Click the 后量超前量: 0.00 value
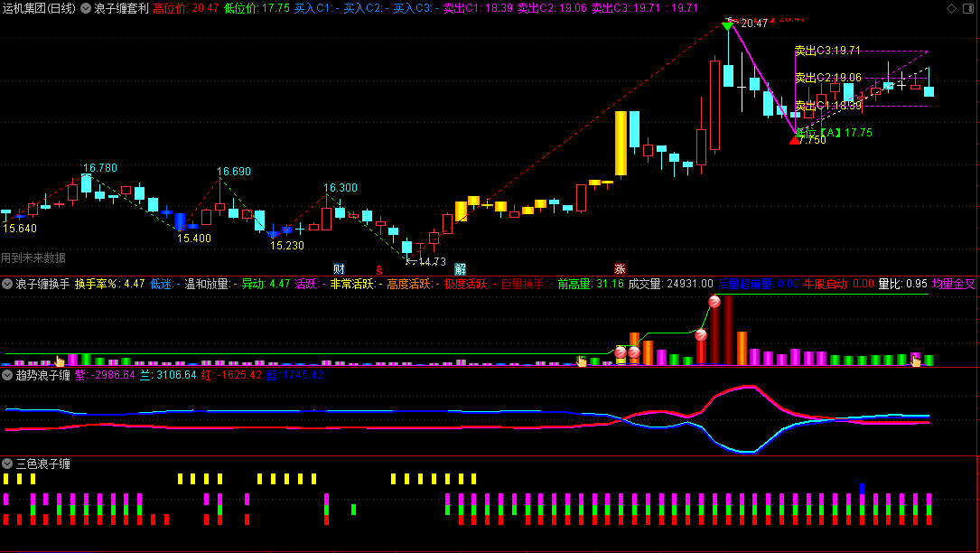Screen dimensions: 980x553 (x=759, y=284)
